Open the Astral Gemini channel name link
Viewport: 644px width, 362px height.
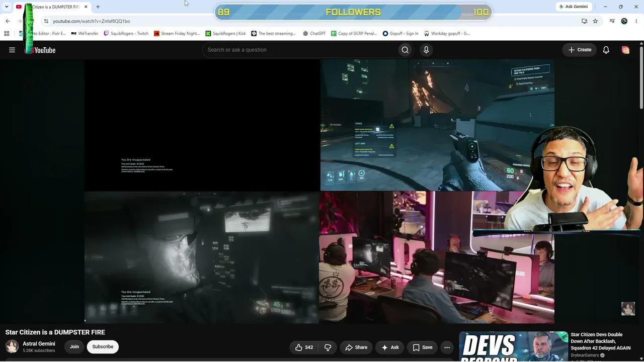pos(39,344)
